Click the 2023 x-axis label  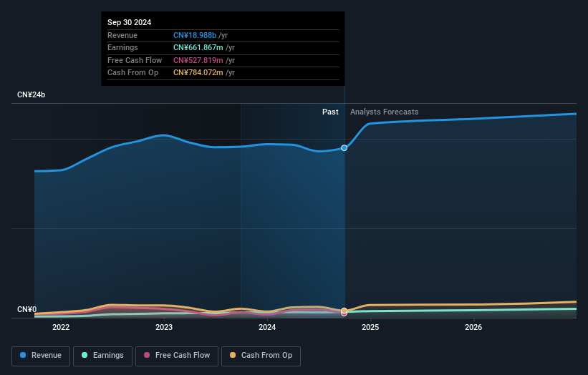pos(164,327)
